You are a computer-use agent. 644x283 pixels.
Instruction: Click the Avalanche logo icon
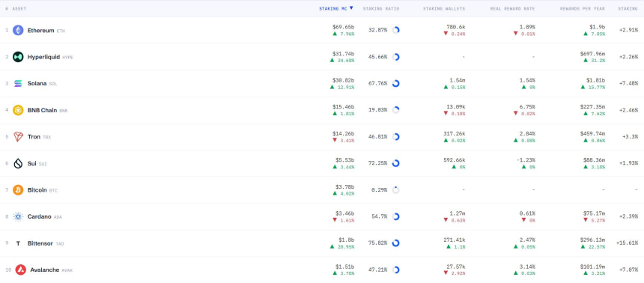pos(20,270)
